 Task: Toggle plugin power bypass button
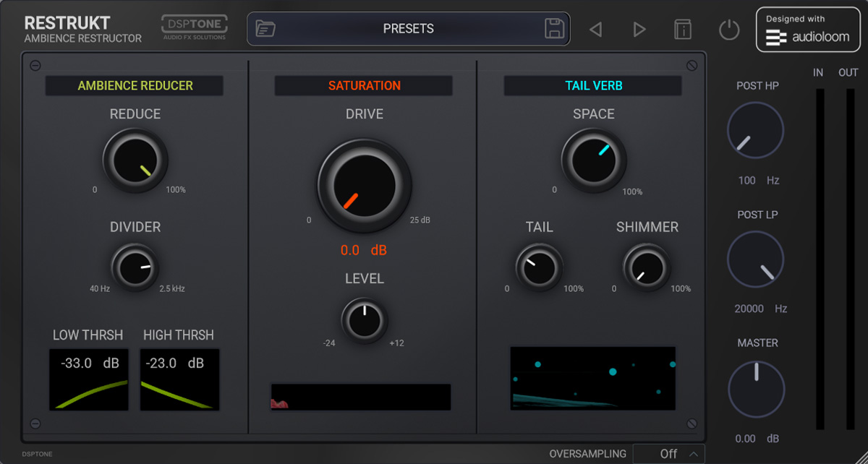tap(729, 30)
